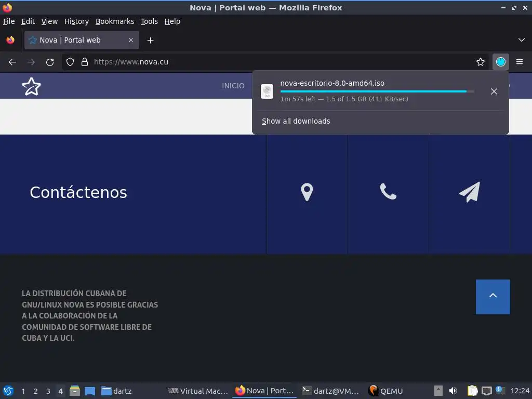This screenshot has width=532, height=399.
Task: Open a new tab
Action: pos(150,41)
